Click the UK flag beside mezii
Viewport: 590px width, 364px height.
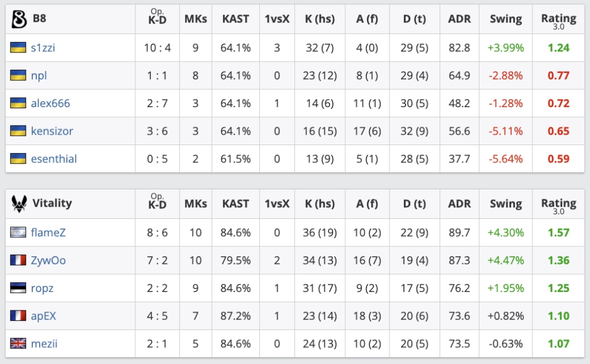(18, 343)
